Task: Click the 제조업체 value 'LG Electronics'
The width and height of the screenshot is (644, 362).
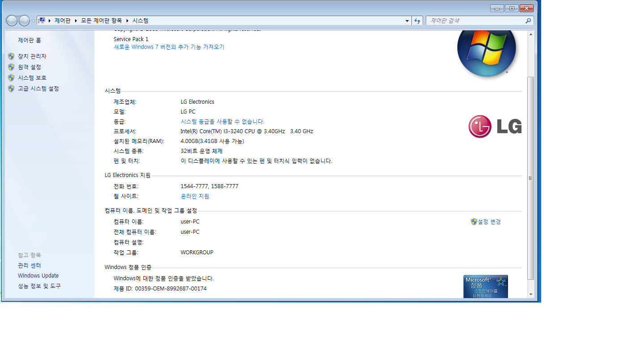Action: [x=198, y=102]
